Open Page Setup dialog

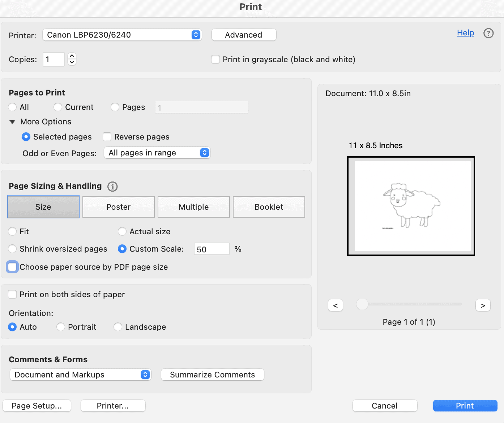tap(37, 406)
